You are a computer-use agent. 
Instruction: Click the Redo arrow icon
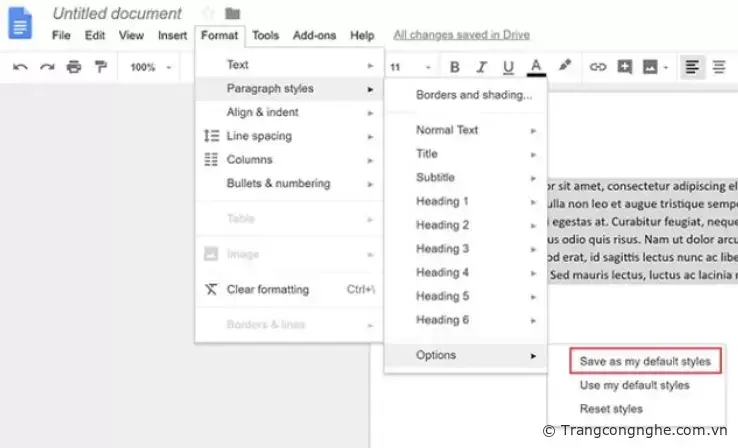(x=46, y=67)
